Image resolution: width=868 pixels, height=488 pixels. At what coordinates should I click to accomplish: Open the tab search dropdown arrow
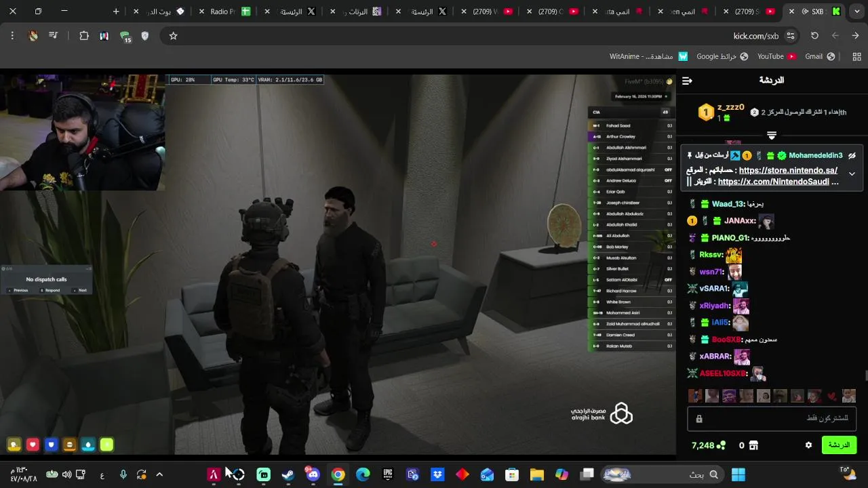pos(856,12)
